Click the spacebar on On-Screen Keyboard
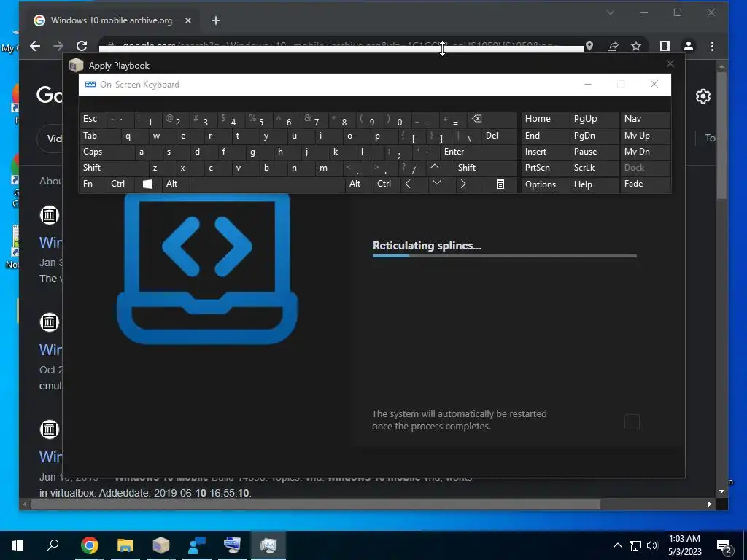Screen dimensions: 747x560 [x=267, y=184]
